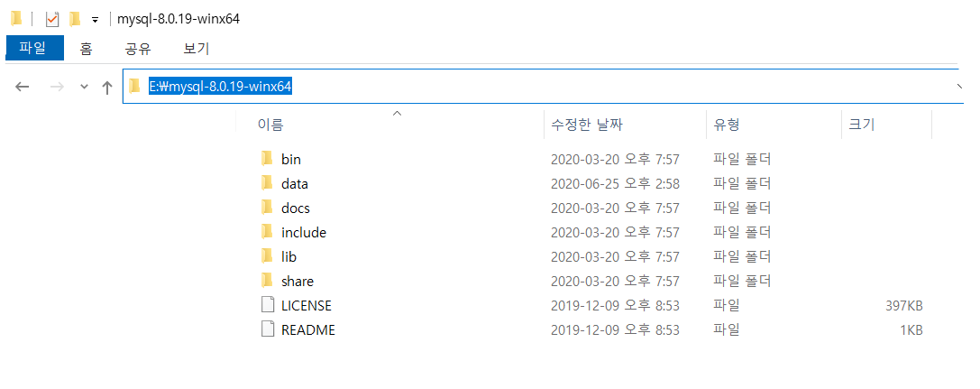Select the bin folder icon

coord(267,159)
